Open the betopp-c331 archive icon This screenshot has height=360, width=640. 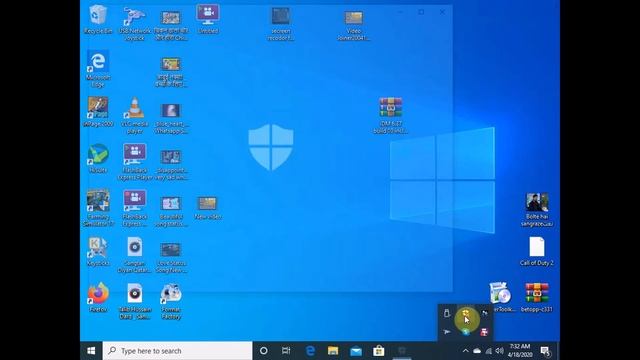tap(537, 297)
